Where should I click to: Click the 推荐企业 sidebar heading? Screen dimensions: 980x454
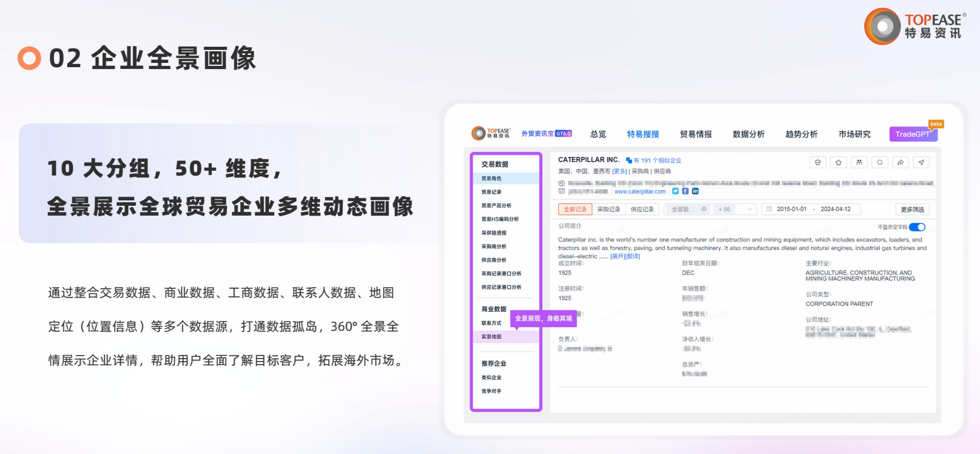click(x=494, y=363)
